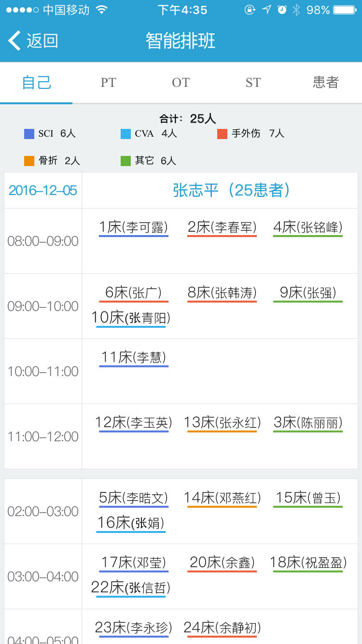Viewport: 362px width, 644px height.
Task: Open patient 1床(李可露) entry
Action: click(x=133, y=227)
